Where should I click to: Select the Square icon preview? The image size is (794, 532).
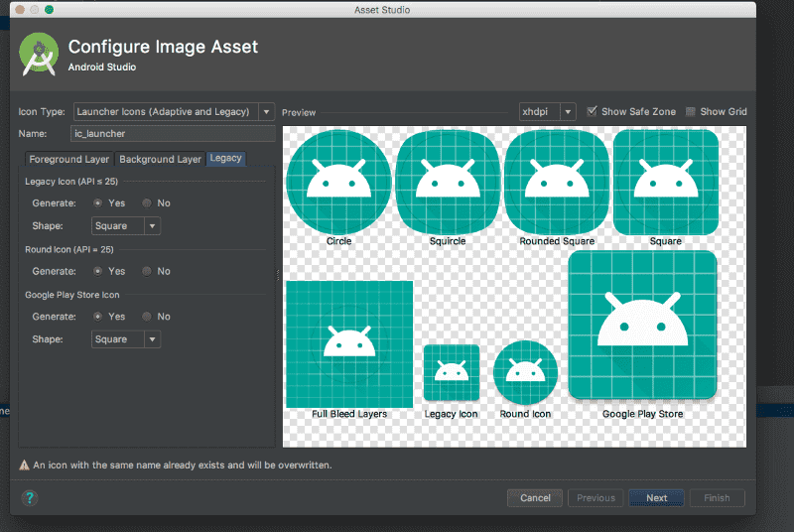tap(666, 182)
